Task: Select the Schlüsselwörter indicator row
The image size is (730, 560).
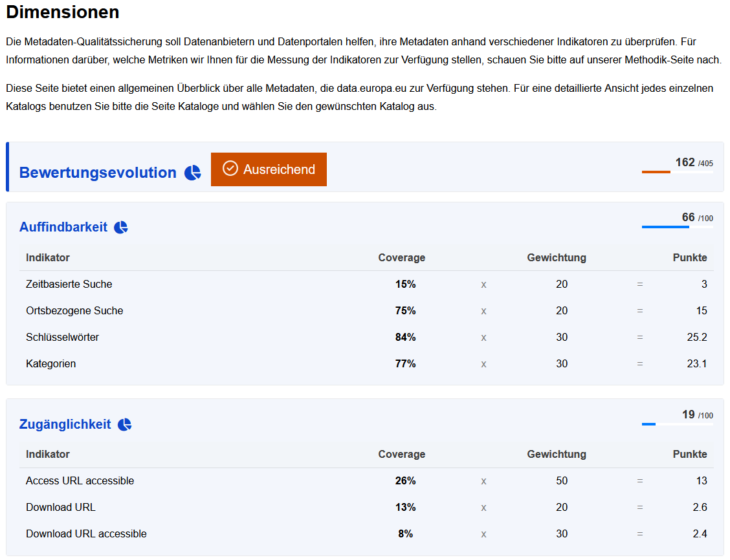Action: pyautogui.click(x=366, y=337)
